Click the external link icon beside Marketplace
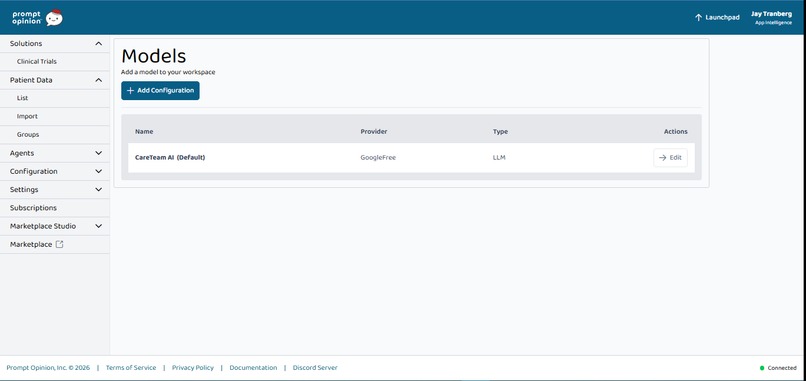Image resolution: width=806 pixels, height=381 pixels. 59,244
